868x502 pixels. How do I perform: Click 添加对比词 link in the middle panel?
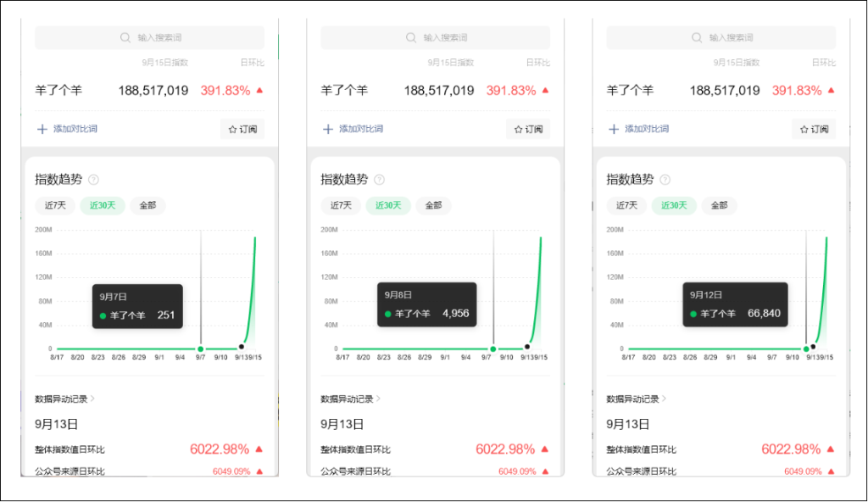[361, 129]
